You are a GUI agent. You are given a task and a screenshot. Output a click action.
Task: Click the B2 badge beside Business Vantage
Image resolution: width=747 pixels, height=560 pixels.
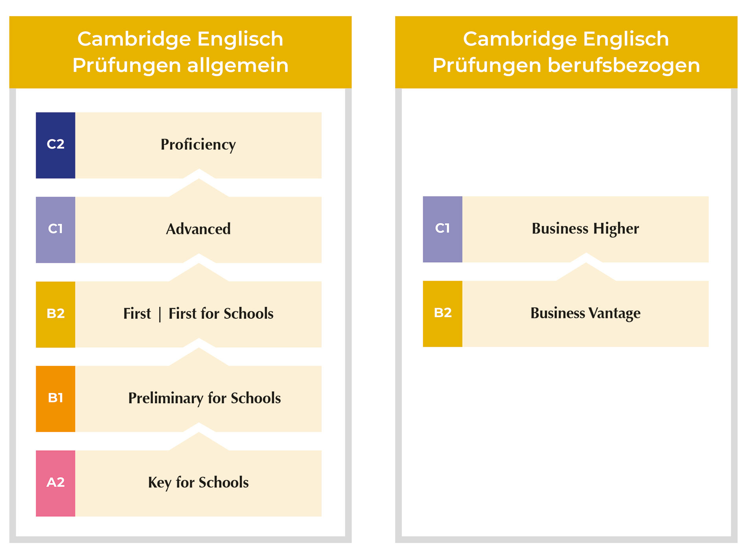click(443, 314)
